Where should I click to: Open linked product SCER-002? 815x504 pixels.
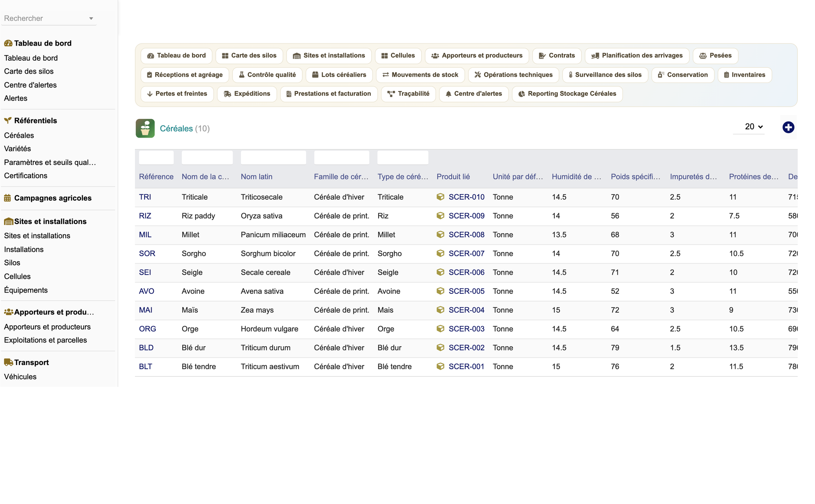coord(467,347)
